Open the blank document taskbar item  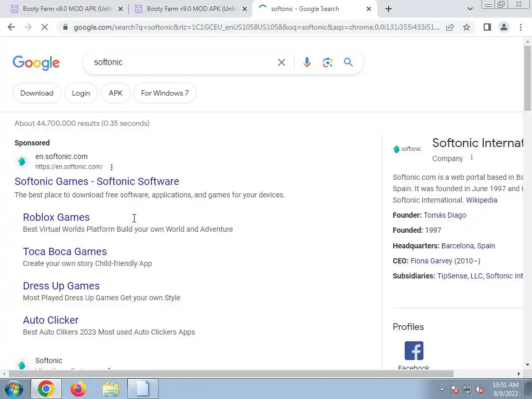pyautogui.click(x=143, y=389)
